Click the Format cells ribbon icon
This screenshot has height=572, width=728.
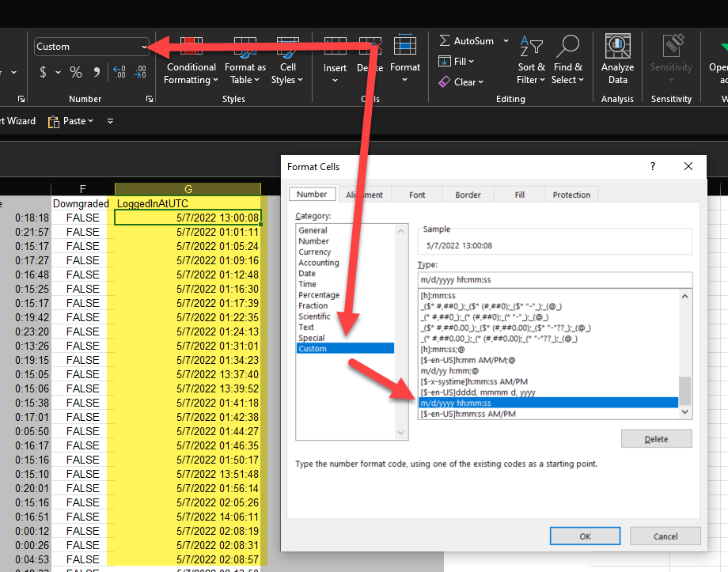[x=405, y=46]
